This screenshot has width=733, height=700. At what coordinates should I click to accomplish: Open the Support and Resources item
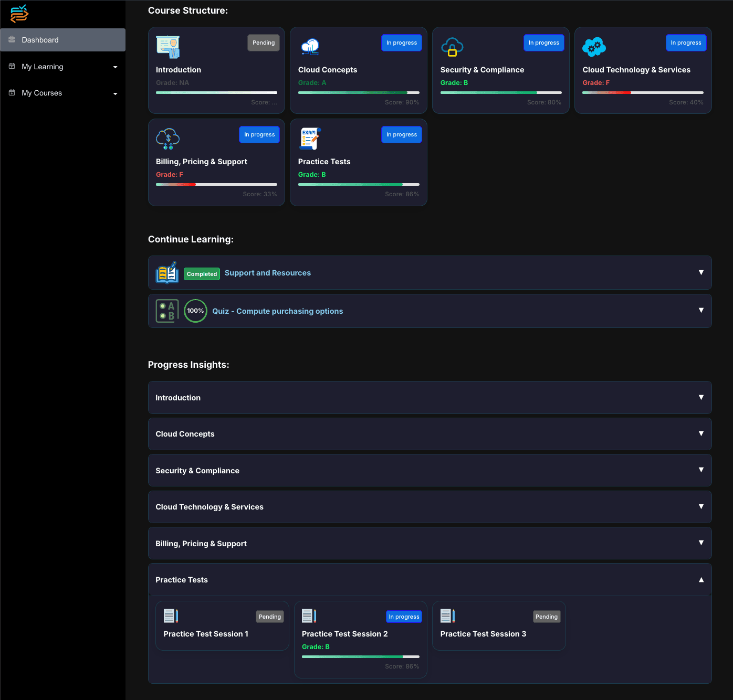pyautogui.click(x=267, y=272)
